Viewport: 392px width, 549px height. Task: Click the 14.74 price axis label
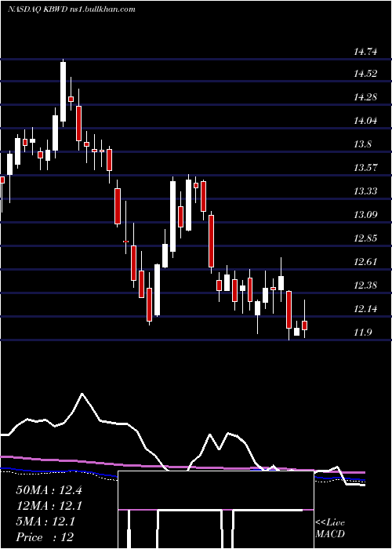click(365, 53)
